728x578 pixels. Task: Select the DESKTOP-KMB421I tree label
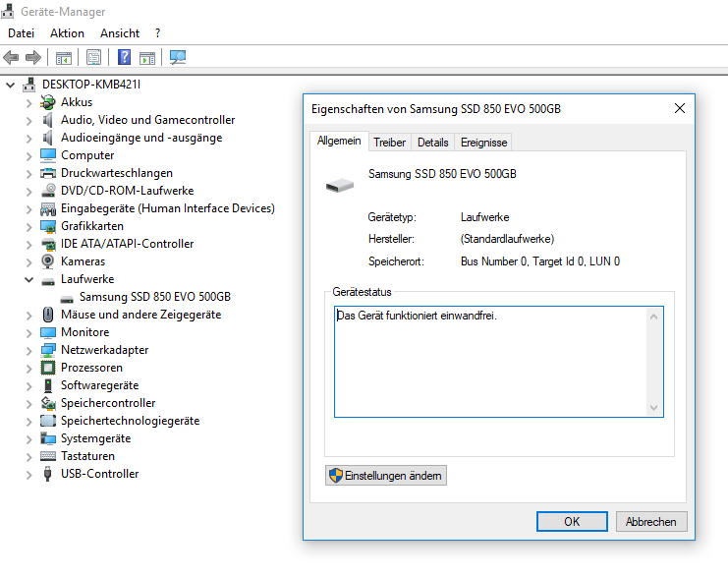pyautogui.click(x=91, y=85)
